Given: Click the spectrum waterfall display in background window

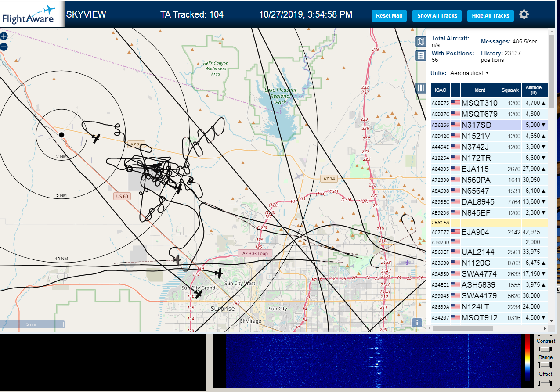Looking at the screenshot, I should tap(372, 361).
